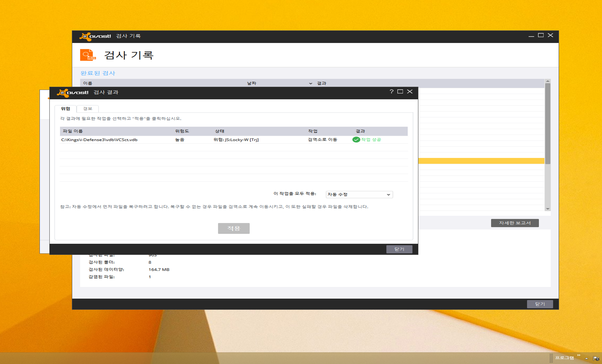This screenshot has width=602, height=364.
Task: Click 닫기 button in 검사 결과 dialog
Action: (x=399, y=249)
